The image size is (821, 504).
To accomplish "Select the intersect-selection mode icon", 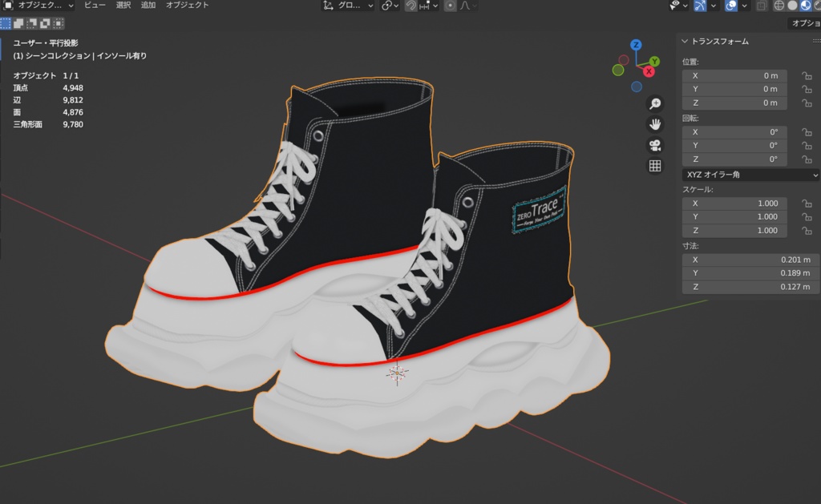I will [59, 23].
